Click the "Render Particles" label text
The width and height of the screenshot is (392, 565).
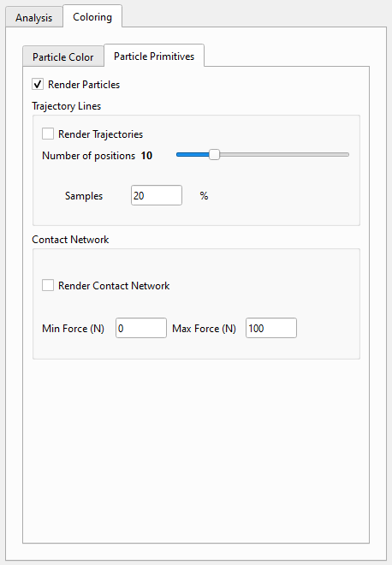click(x=84, y=85)
